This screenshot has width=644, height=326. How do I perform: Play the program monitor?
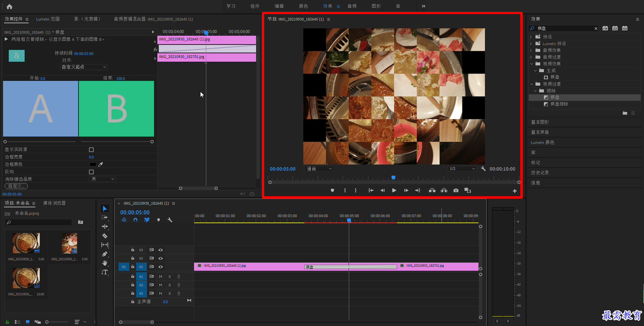click(x=394, y=190)
